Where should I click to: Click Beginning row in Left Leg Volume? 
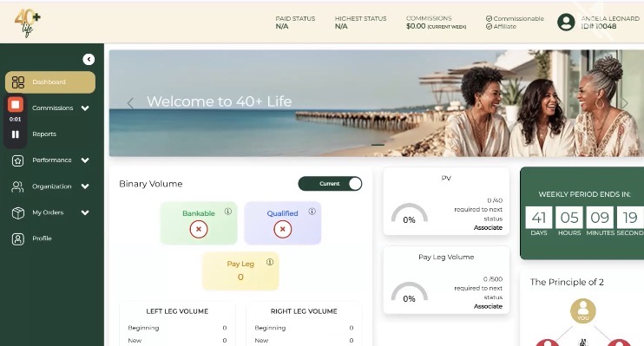(177, 328)
